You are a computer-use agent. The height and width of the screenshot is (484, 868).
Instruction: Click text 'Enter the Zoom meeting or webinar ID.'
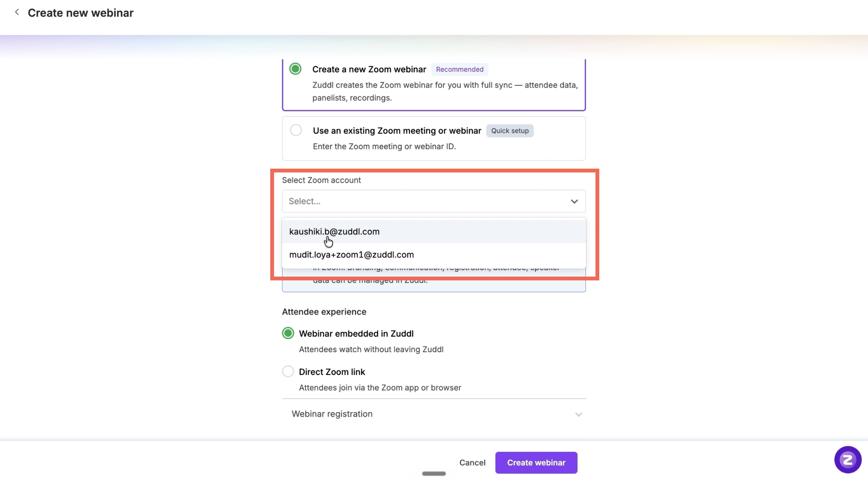[384, 146]
